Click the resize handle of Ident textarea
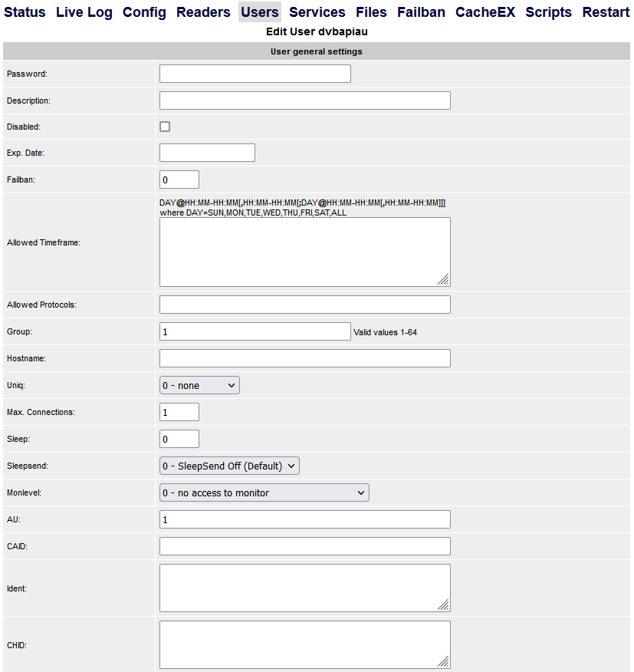The width and height of the screenshot is (634, 672). click(x=443, y=604)
